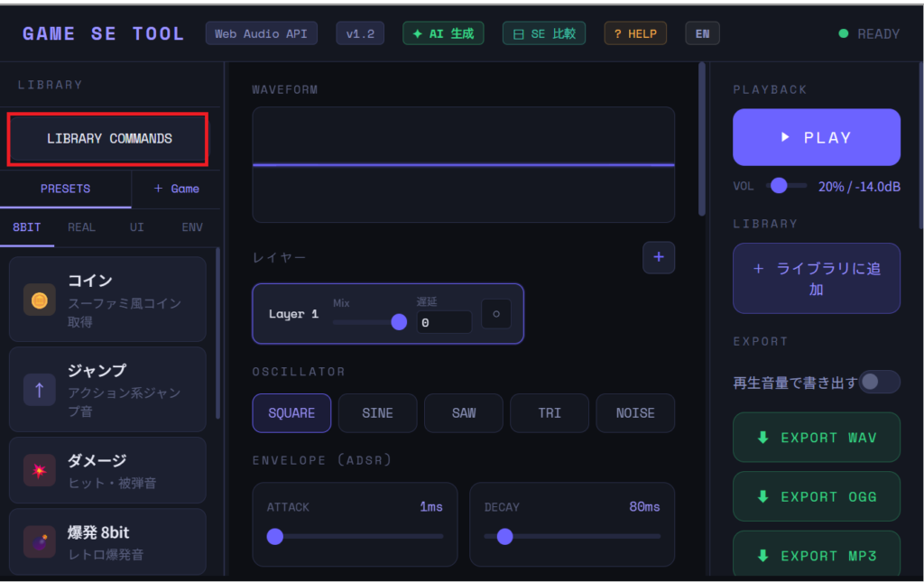Open the LIBRARY COMMANDS panel
Screen dimensions: 924x582
(109, 139)
